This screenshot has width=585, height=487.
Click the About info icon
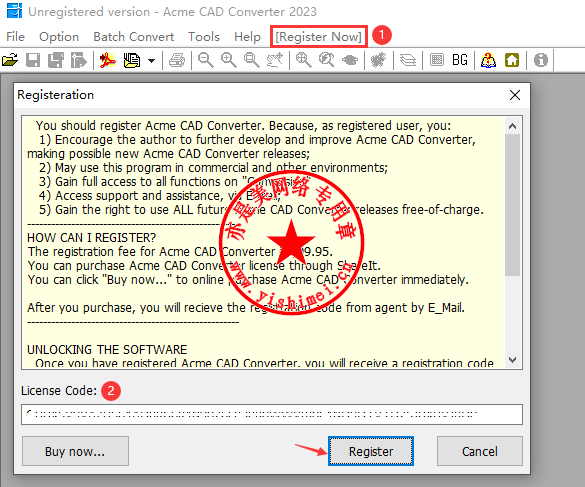(541, 60)
